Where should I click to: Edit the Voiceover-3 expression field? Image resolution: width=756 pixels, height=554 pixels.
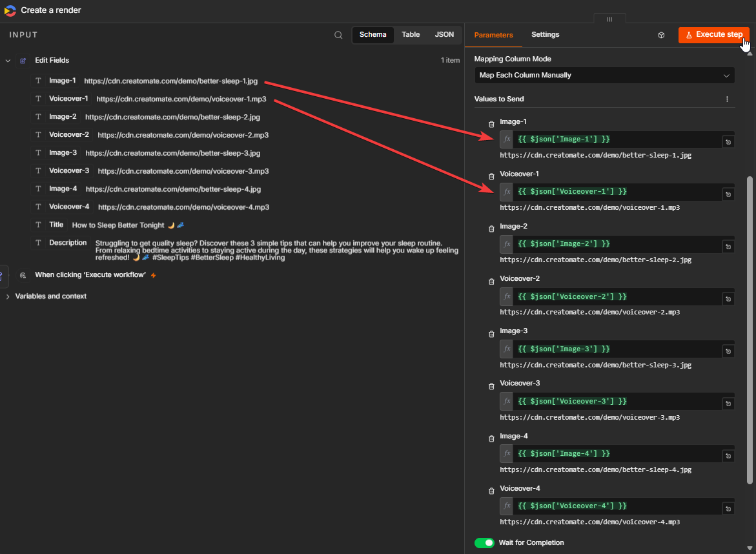coord(617,401)
